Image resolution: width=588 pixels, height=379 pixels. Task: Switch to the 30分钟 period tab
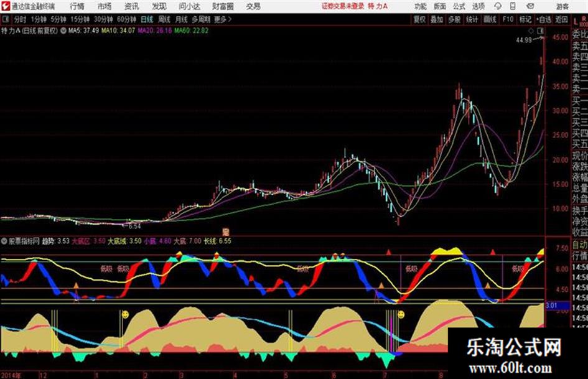(103, 19)
